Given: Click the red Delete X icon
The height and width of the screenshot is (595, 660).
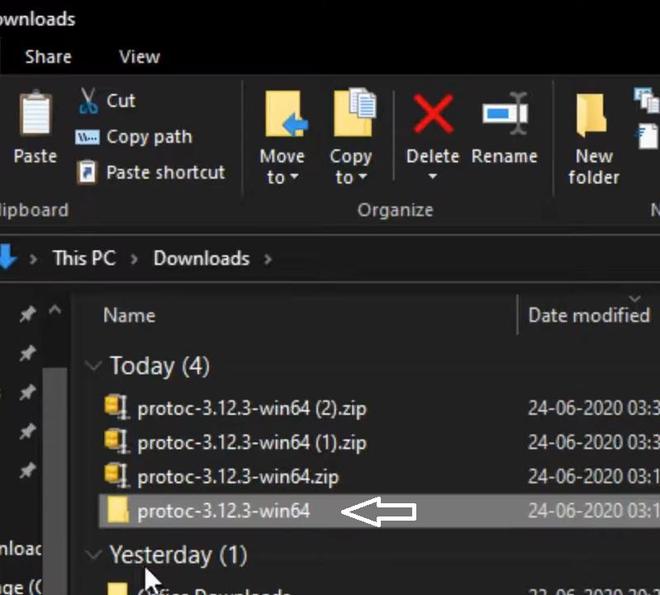Looking at the screenshot, I should pos(433,114).
